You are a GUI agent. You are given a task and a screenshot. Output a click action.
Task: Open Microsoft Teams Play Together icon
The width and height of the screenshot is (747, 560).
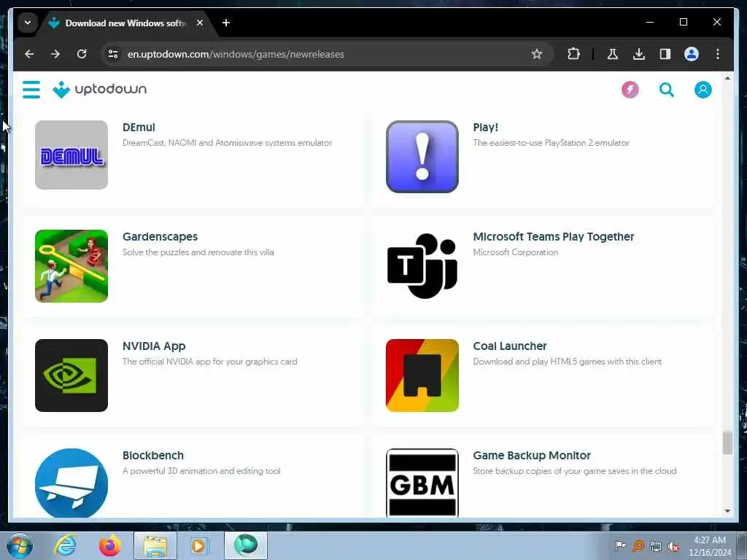422,265
